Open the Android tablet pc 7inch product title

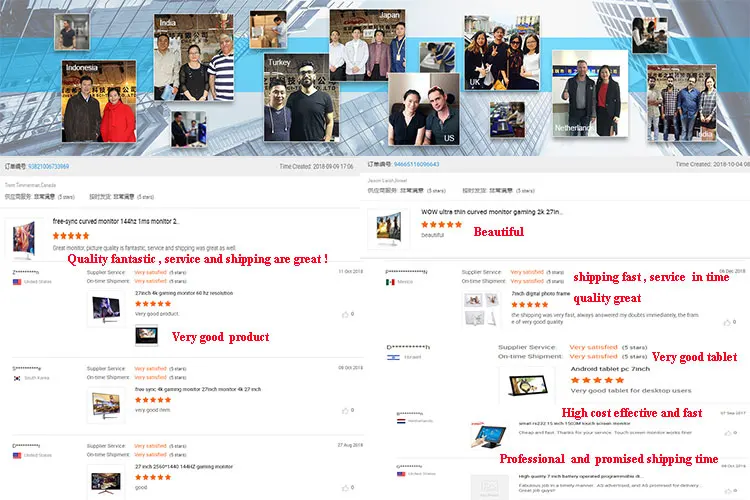coord(610,369)
